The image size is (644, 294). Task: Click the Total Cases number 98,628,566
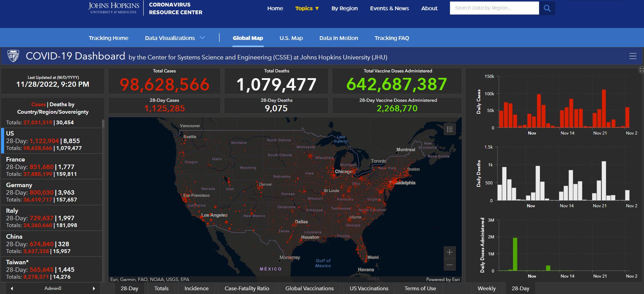pyautogui.click(x=164, y=84)
